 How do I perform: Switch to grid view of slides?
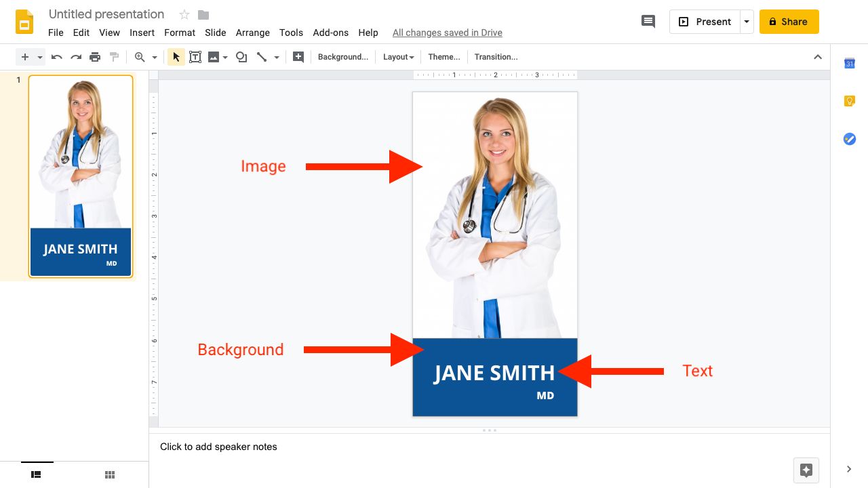click(110, 474)
